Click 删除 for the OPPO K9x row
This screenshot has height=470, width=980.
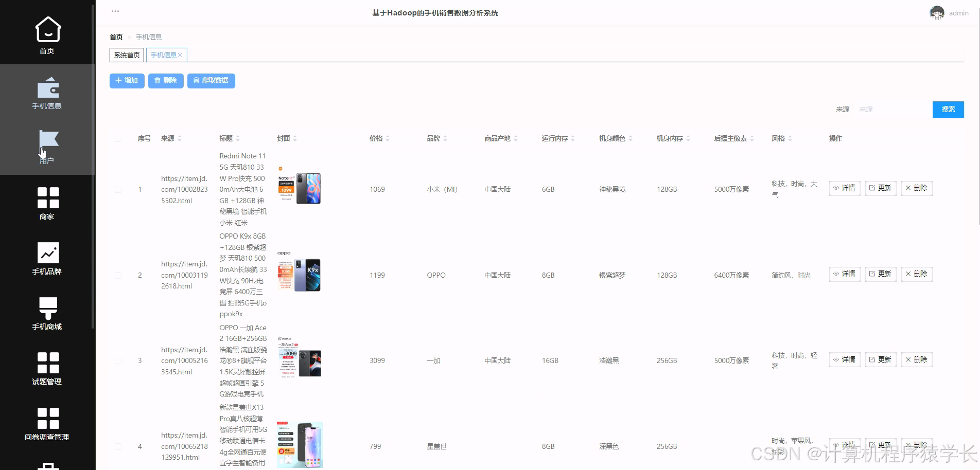pos(917,274)
